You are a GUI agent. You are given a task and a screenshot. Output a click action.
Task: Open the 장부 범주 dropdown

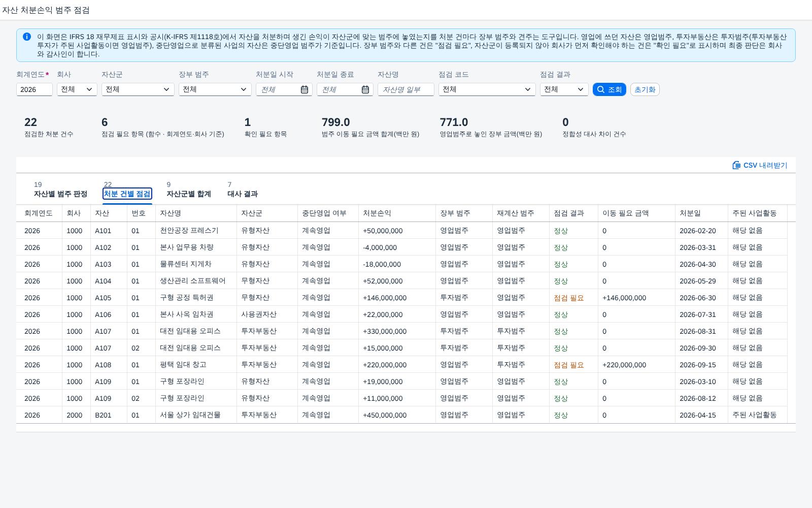click(215, 89)
